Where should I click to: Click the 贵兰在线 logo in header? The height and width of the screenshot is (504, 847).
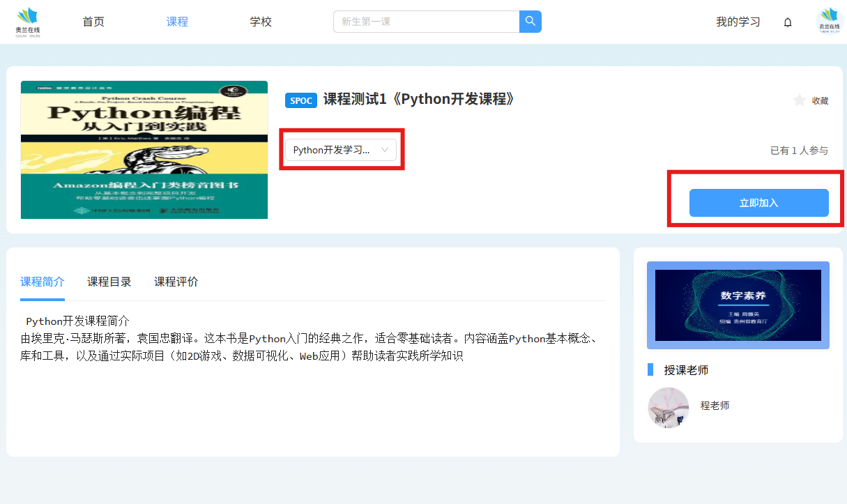(28, 22)
